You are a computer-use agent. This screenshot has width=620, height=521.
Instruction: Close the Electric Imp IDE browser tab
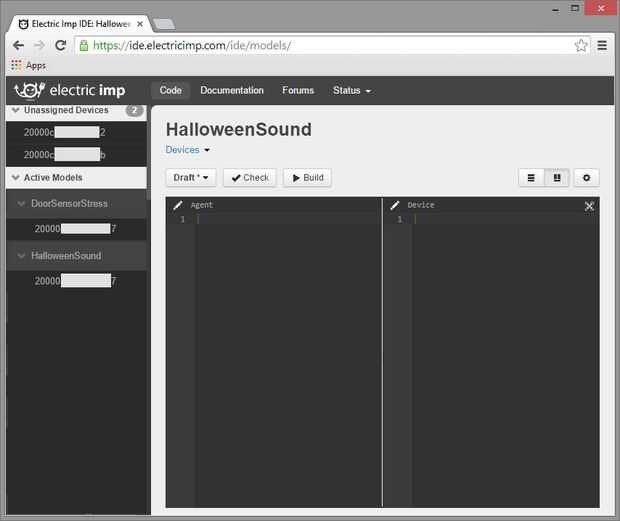click(x=140, y=24)
